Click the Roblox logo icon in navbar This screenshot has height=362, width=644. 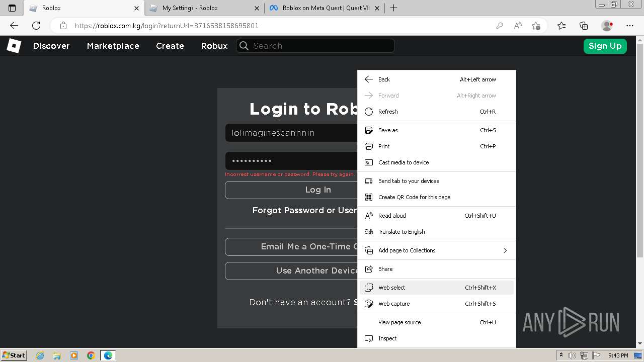(x=14, y=46)
